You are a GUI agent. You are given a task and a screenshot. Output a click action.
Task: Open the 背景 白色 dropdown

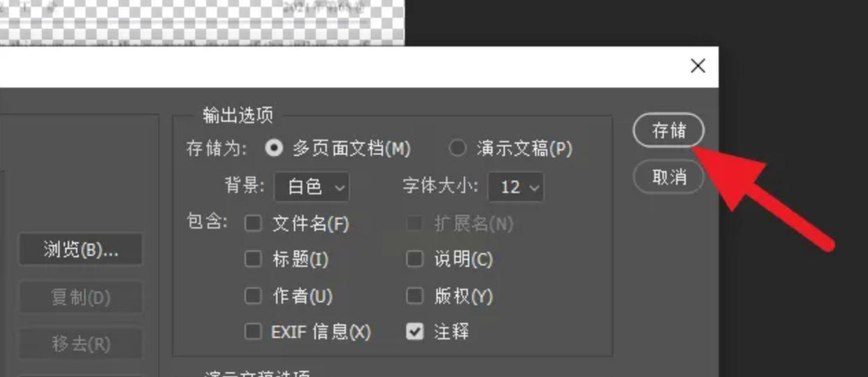pos(312,186)
